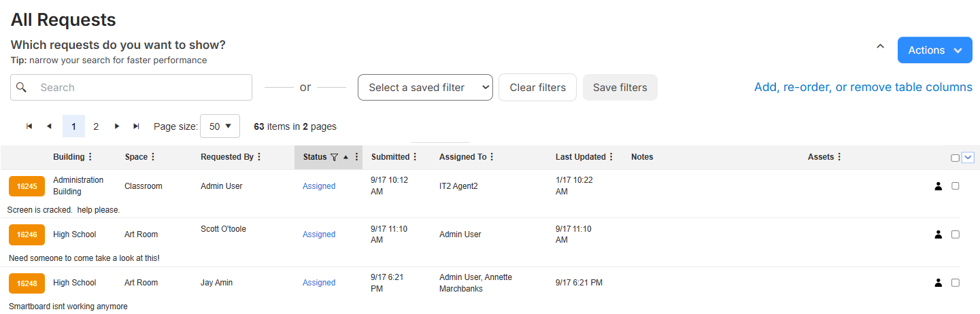Click 'Screen is cracked. help please.' text
The width and height of the screenshot is (980, 314).
64,210
